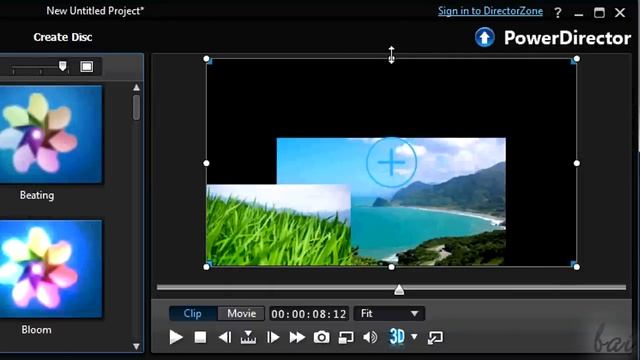640x360 pixels.
Task: Click the New Untitled Project title text
Action: 95,11
